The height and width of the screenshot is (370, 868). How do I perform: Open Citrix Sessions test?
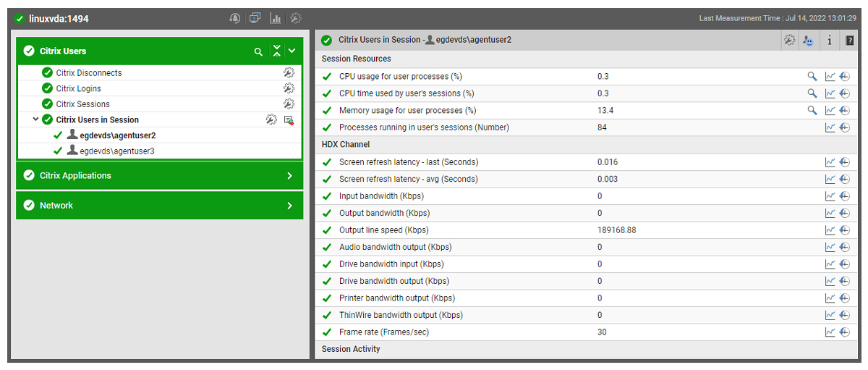[83, 104]
